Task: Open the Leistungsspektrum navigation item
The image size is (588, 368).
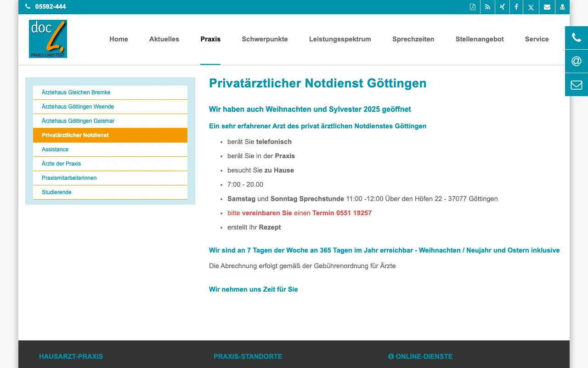Action: tap(340, 39)
